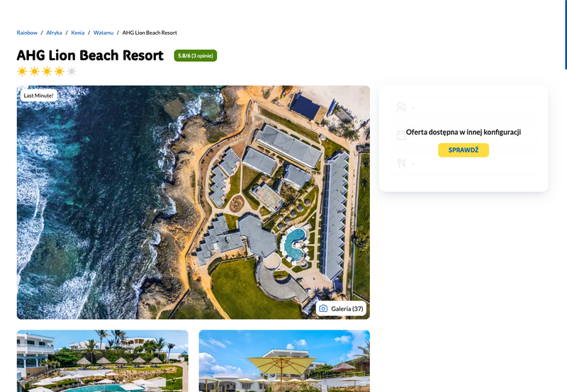Open the Galeria (37) photo gallery
The image size is (567, 392).
(341, 308)
